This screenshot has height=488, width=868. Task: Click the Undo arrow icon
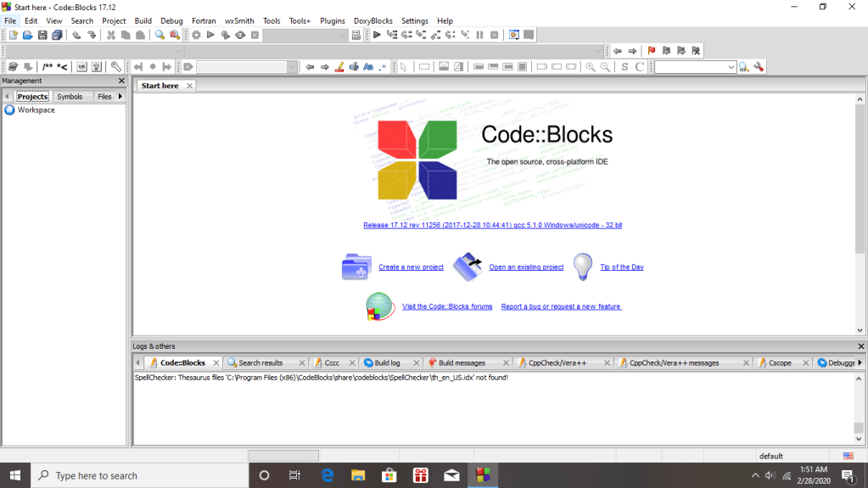pos(76,35)
